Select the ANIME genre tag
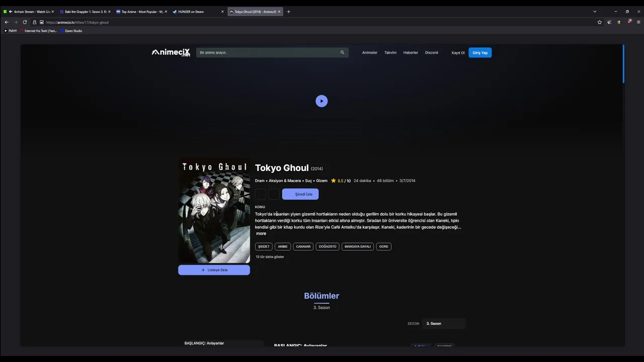This screenshot has width=644, height=362. tap(283, 246)
